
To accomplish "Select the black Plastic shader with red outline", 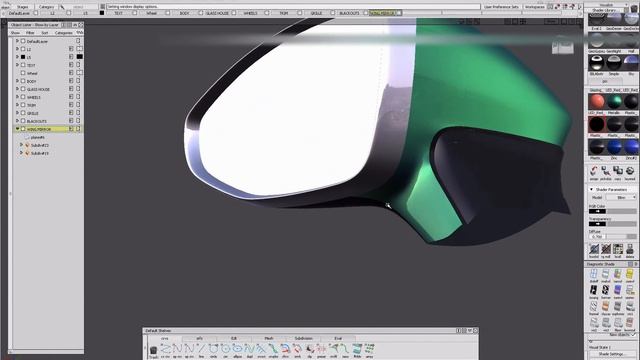I will pyautogui.click(x=597, y=124).
